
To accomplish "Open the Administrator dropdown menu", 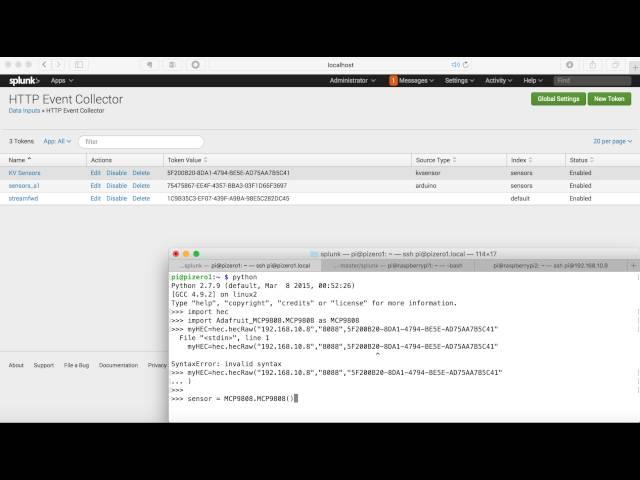I will coord(352,80).
